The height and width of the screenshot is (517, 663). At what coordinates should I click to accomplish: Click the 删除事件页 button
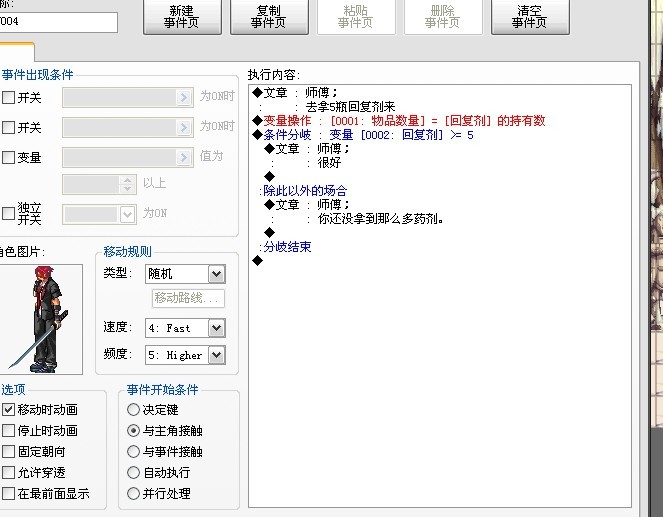(x=443, y=17)
